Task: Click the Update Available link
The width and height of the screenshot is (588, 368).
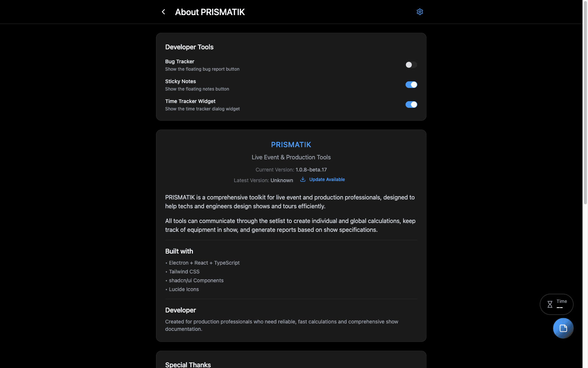Action: (x=327, y=180)
